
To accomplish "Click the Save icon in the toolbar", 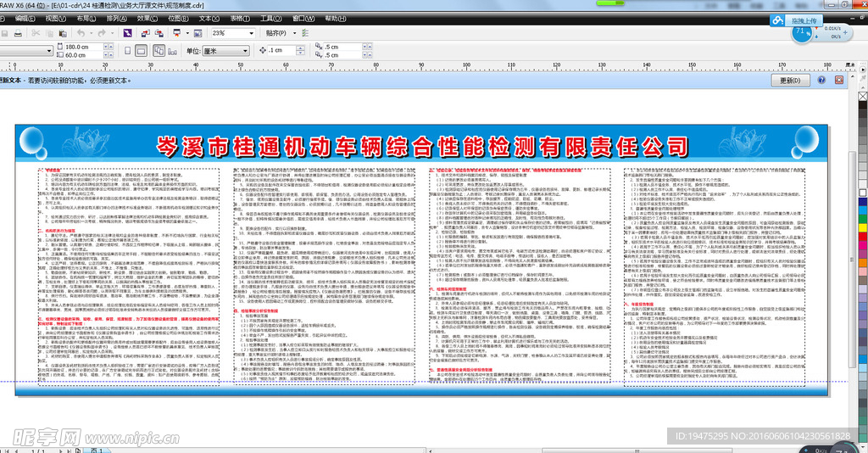I will click(4, 33).
